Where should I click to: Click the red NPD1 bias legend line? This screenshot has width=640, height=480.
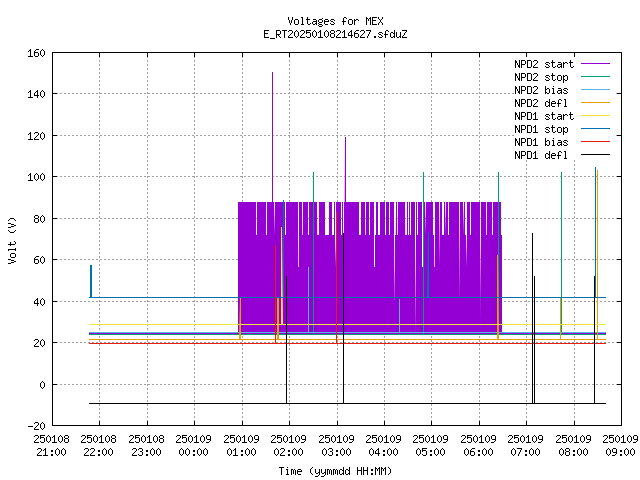click(596, 142)
